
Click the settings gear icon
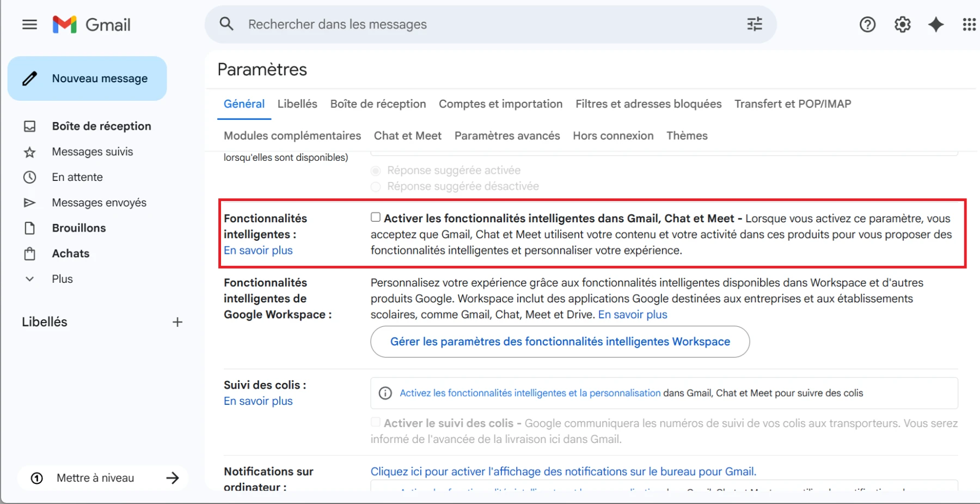902,24
